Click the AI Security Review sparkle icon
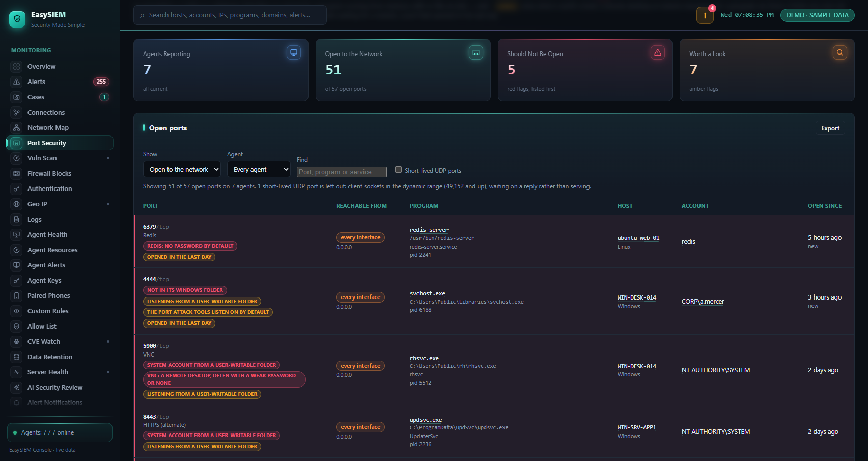868x461 pixels. coord(17,388)
